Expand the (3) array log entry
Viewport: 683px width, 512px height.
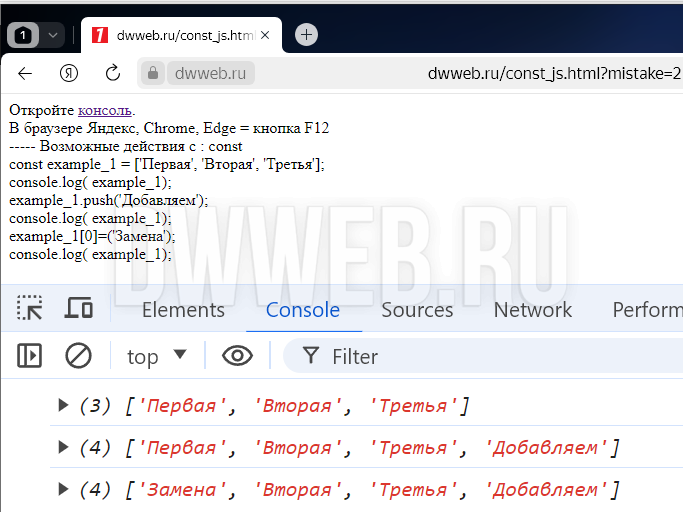coord(63,405)
